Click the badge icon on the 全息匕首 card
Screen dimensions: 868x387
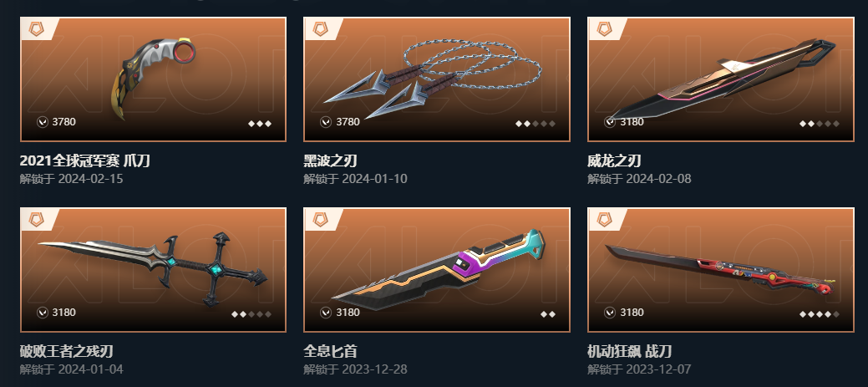coord(321,219)
